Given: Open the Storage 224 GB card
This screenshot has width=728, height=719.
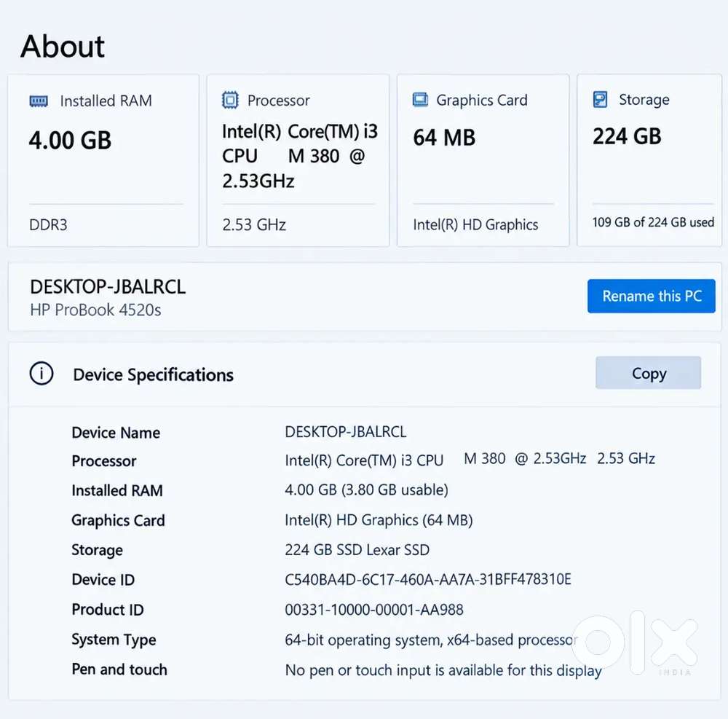Looking at the screenshot, I should pos(649,160).
